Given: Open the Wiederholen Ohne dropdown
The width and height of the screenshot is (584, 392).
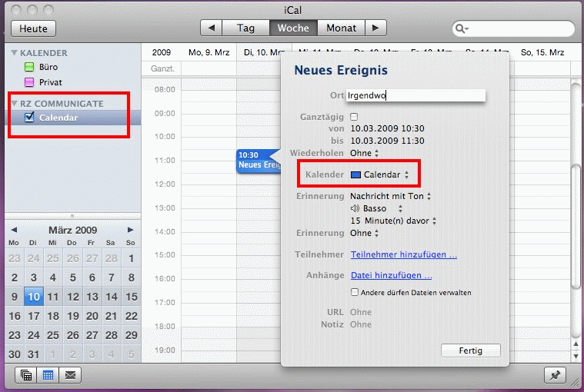Looking at the screenshot, I should 364,153.
